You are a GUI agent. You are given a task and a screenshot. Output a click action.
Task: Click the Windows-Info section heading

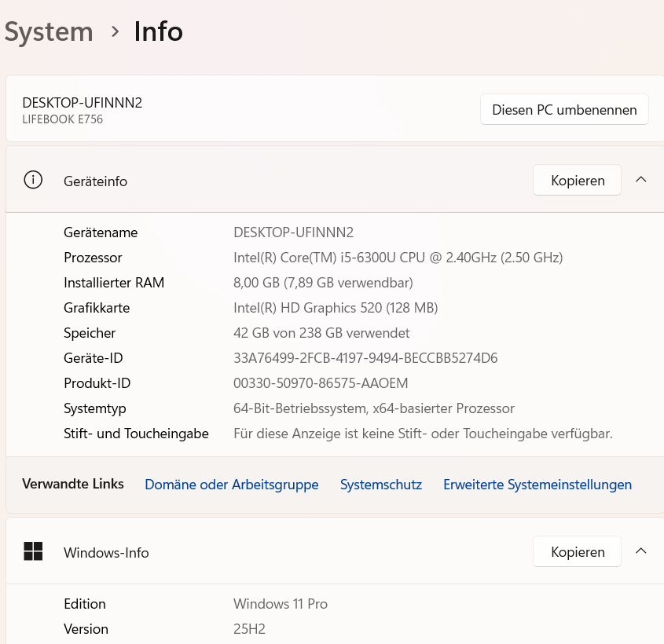pos(106,553)
